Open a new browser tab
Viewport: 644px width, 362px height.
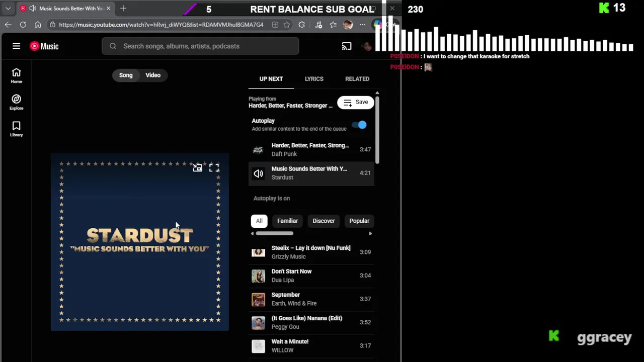(x=123, y=9)
